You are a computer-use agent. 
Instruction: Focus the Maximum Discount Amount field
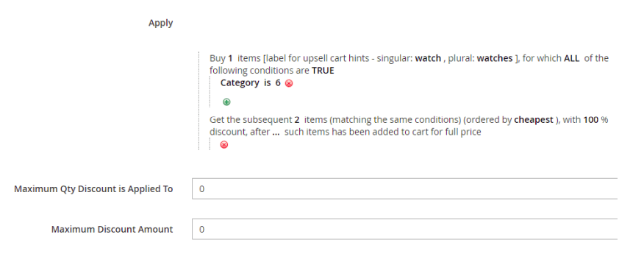tap(404, 229)
